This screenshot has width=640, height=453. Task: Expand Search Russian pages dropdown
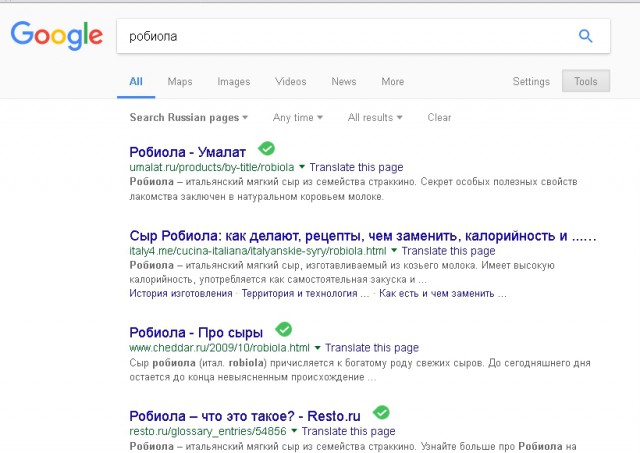click(189, 118)
